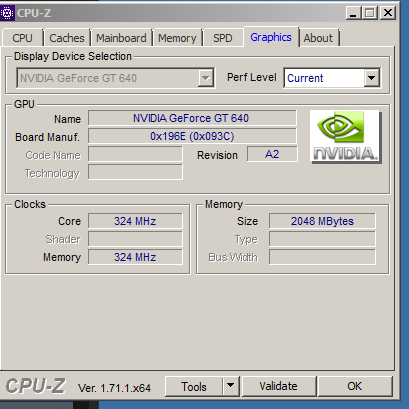Click the CPU-Z title bar icon
This screenshot has width=409, height=409.
(7, 13)
